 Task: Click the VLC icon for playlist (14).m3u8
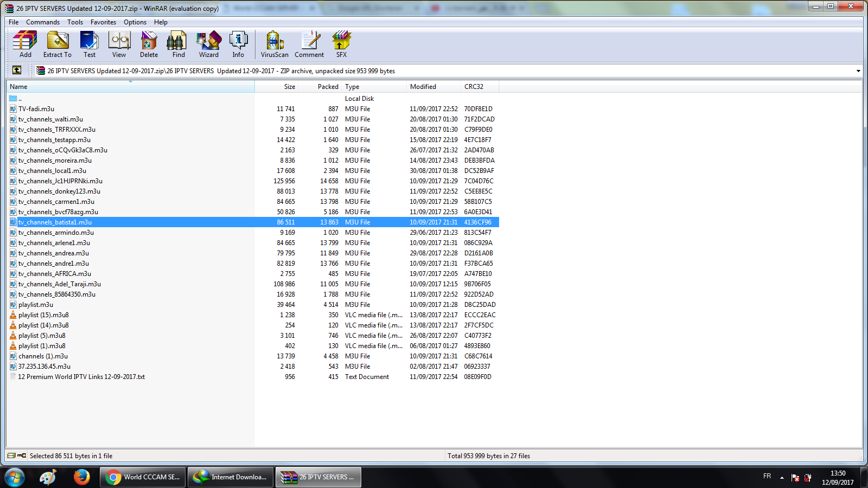(13, 325)
